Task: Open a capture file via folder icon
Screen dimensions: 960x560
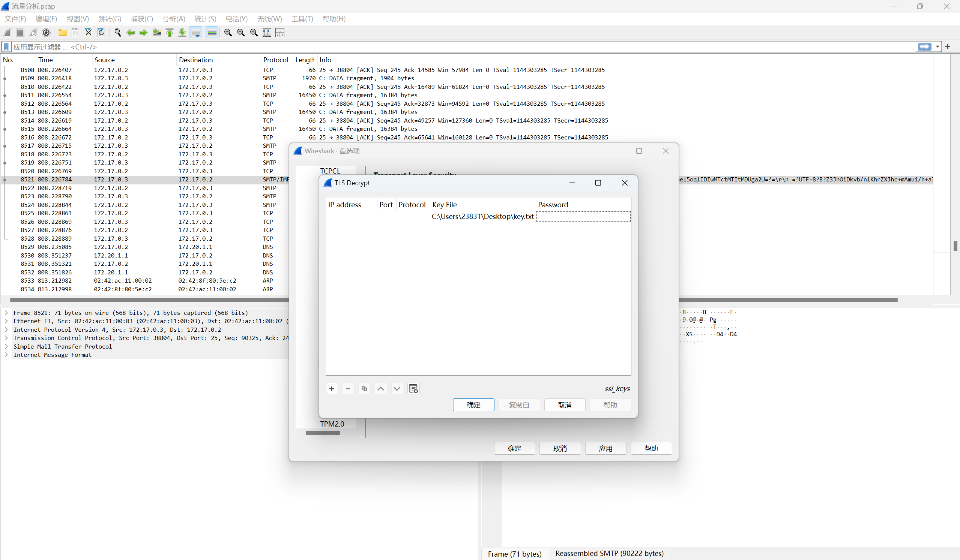Action: coord(63,33)
